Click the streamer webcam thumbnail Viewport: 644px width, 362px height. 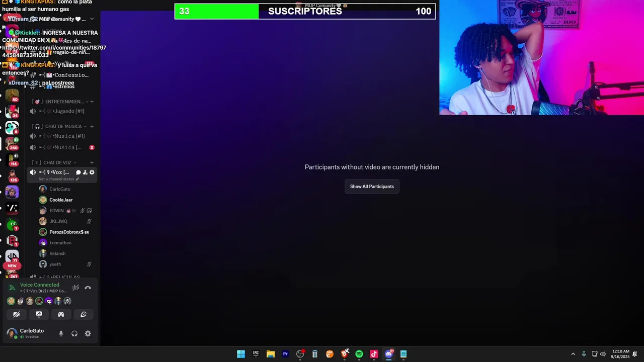(x=541, y=57)
